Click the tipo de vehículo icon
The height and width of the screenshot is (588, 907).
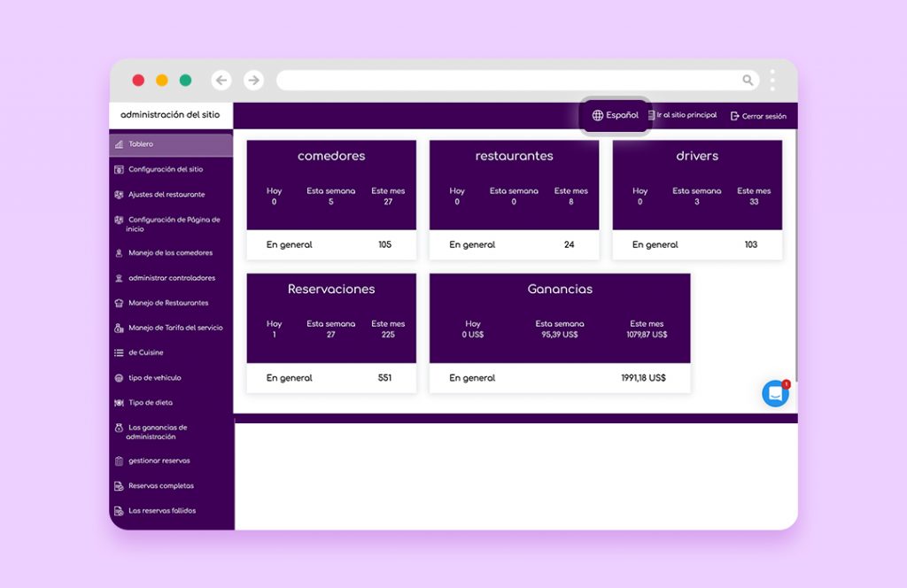[x=119, y=378]
